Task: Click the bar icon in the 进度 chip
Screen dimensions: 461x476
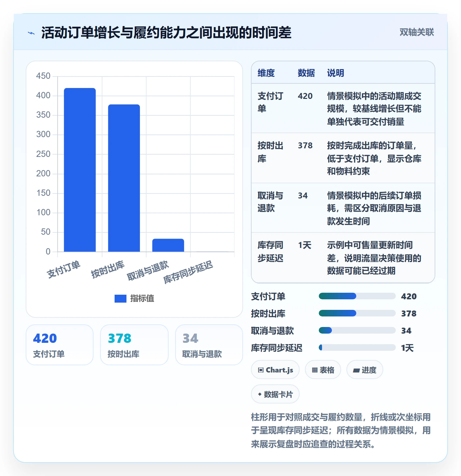Action: point(356,371)
